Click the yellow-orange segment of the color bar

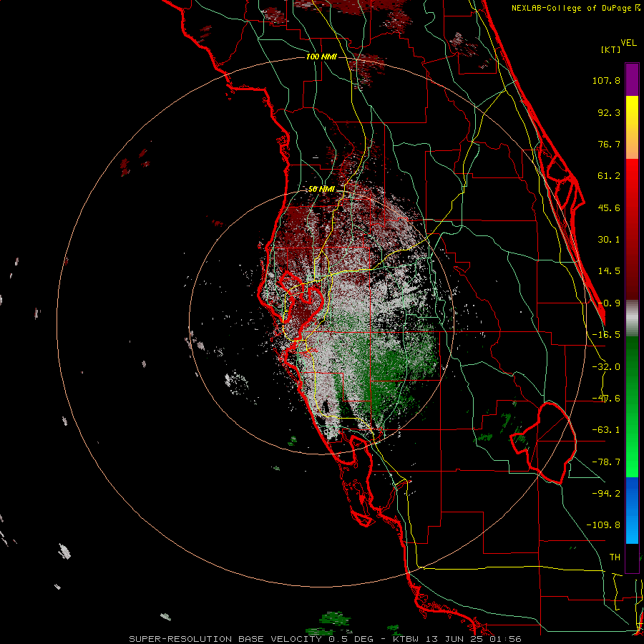click(632, 127)
